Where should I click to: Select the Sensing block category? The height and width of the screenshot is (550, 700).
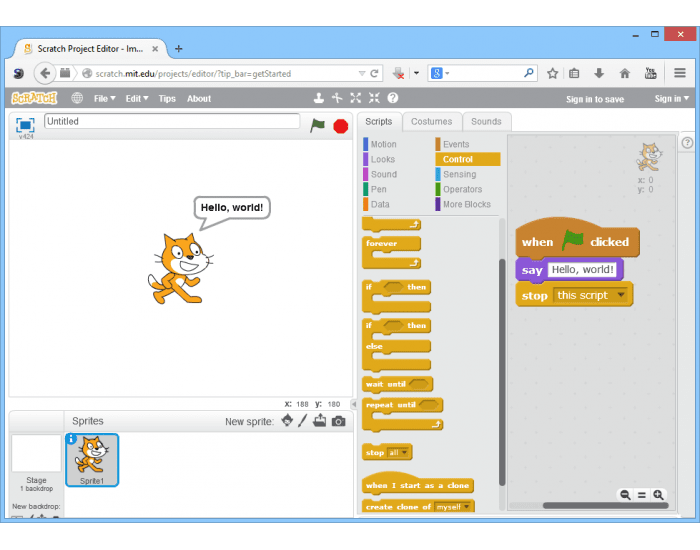pyautogui.click(x=459, y=174)
